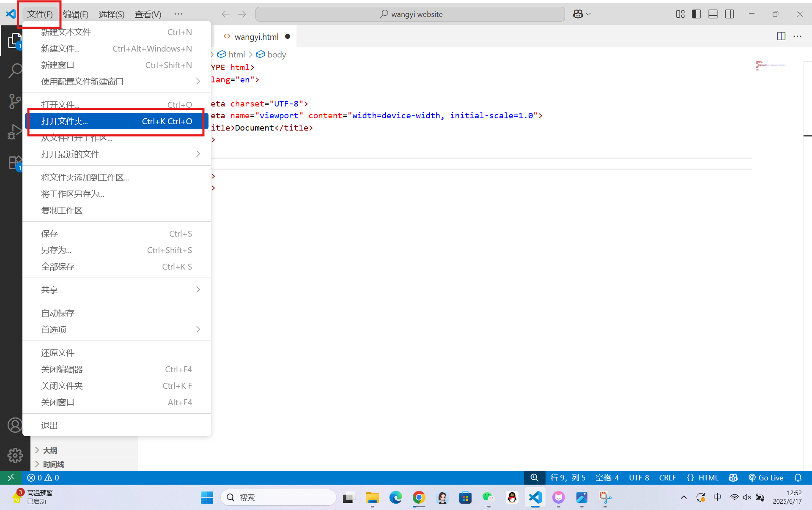812x510 pixels.
Task: Customize layout icon in title bar
Action: pyautogui.click(x=680, y=14)
